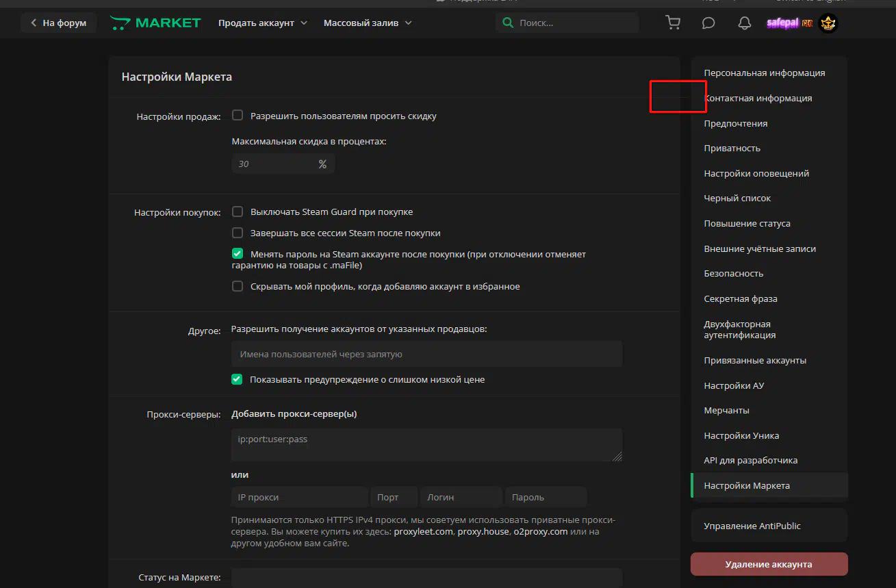Uncheck Показывать предупреждение о низкой цене

[x=237, y=379]
